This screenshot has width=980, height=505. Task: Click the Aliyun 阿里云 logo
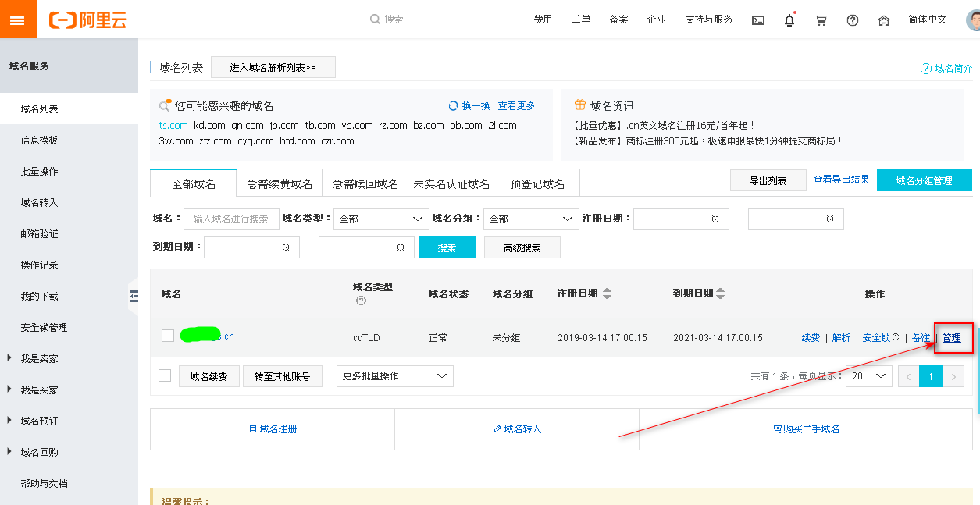point(88,20)
